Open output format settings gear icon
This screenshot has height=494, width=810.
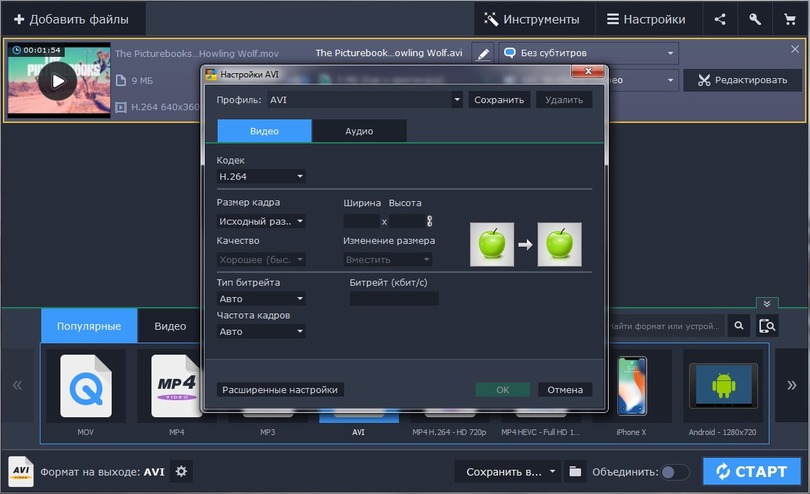click(181, 472)
